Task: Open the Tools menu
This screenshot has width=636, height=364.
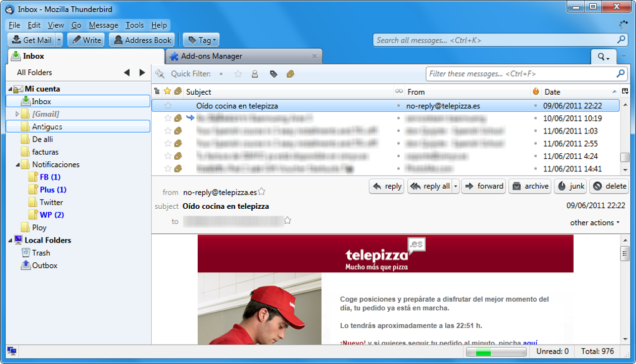Action: 135,25
